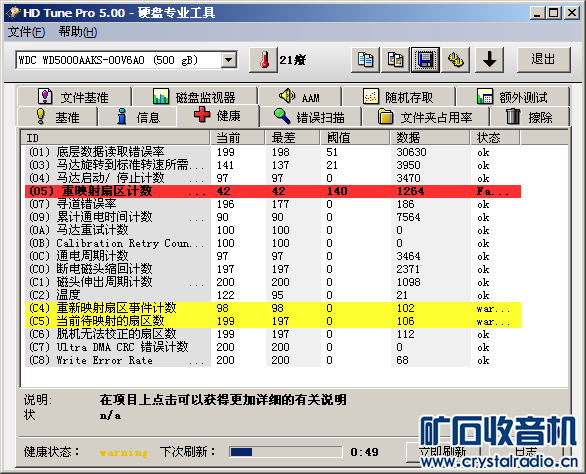This screenshot has height=474, width=586.
Task: Switch to the 文件基准 tab
Action: click(x=74, y=97)
